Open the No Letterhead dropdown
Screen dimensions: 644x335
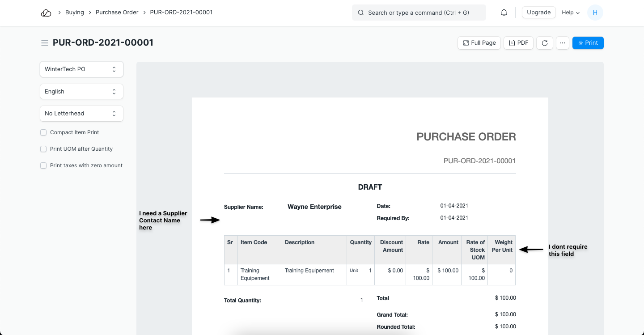coord(81,114)
